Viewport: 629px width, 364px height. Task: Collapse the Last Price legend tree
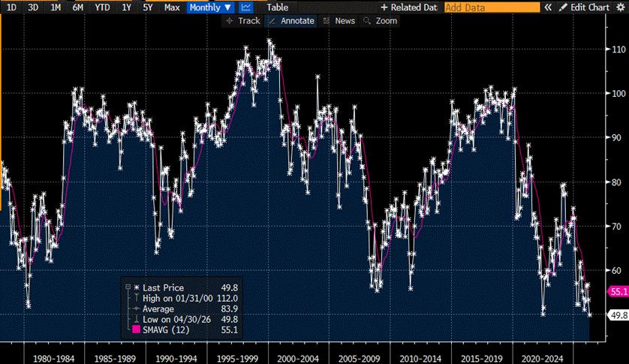tap(128, 287)
